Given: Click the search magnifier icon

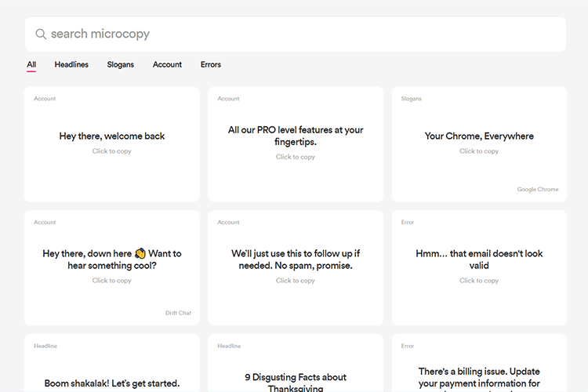Looking at the screenshot, I should 41,34.
